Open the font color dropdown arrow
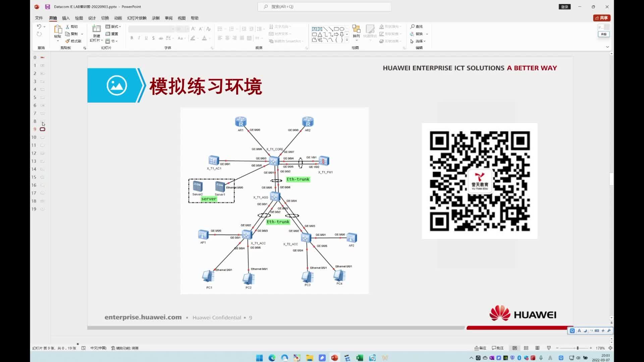Screen dimensions: 644x362 point(209,38)
